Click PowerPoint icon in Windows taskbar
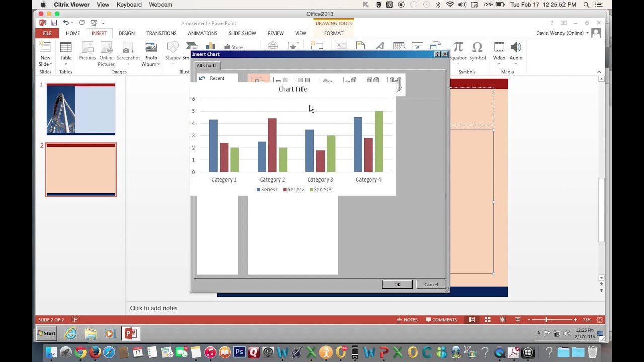Viewport: 644px width, 362px height. coord(130,333)
